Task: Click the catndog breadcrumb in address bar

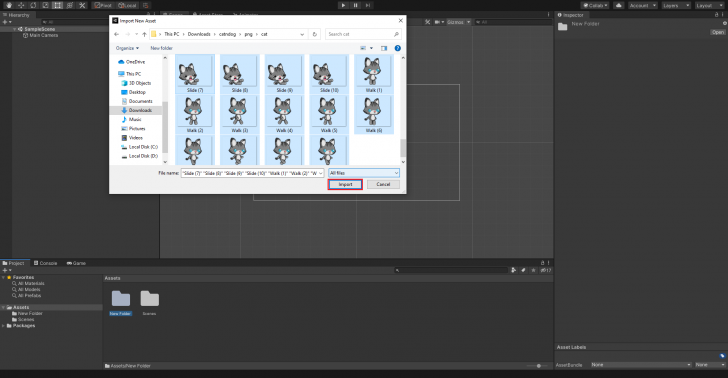Action: click(x=227, y=34)
